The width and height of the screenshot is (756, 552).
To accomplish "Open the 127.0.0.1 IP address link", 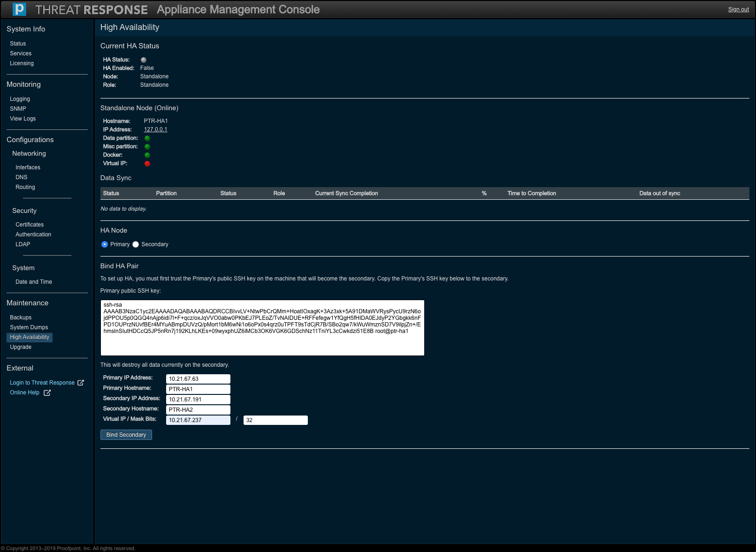I will pos(155,129).
